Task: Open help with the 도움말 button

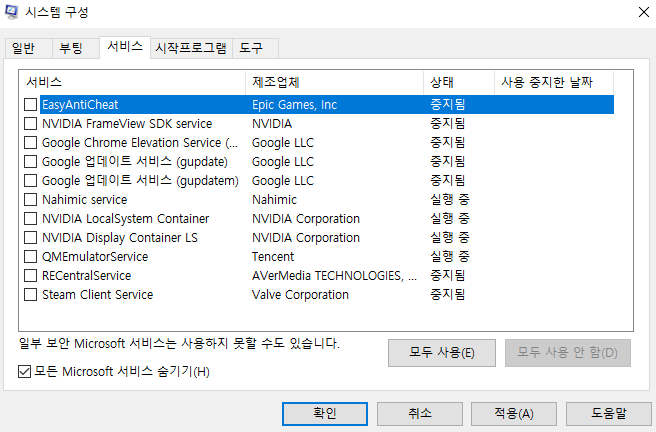Action: click(x=609, y=414)
